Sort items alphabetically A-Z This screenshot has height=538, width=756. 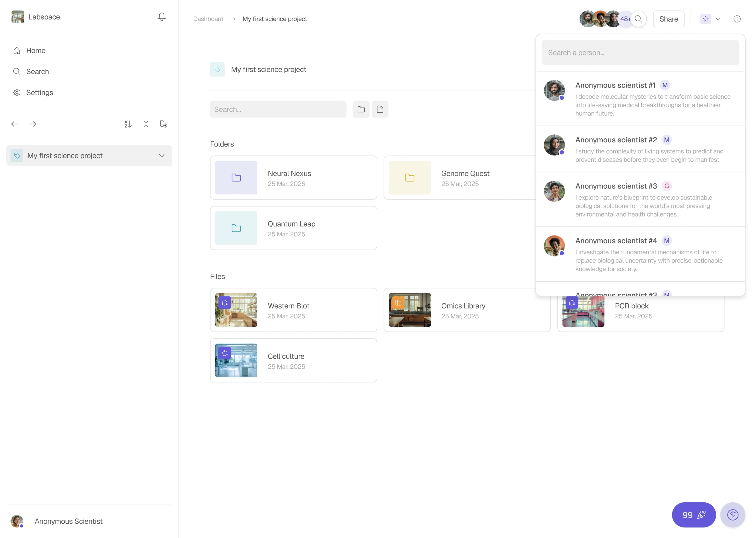(x=128, y=124)
